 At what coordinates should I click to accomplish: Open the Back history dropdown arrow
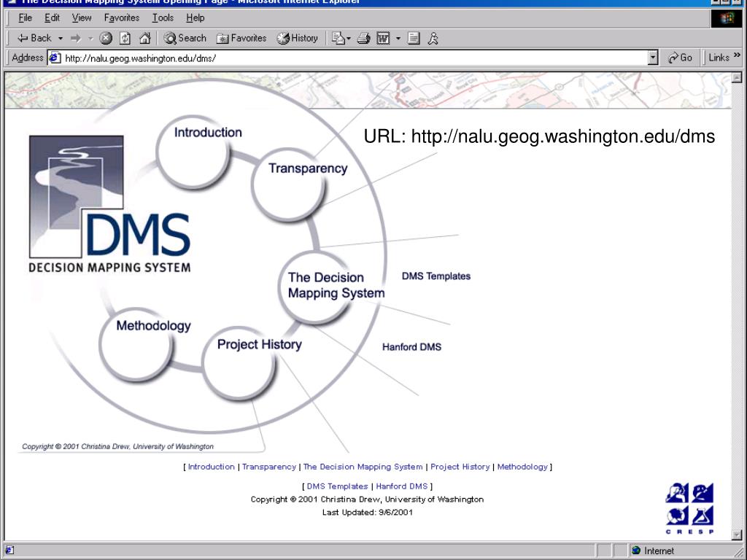61,38
